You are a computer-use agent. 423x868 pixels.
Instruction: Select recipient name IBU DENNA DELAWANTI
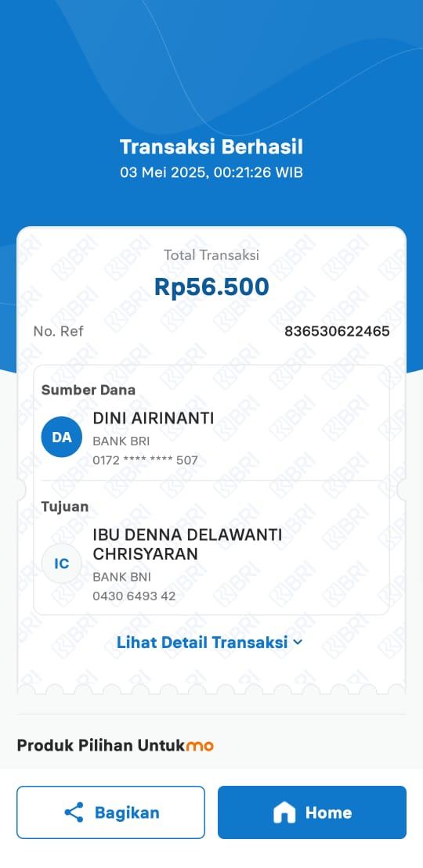tap(187, 535)
